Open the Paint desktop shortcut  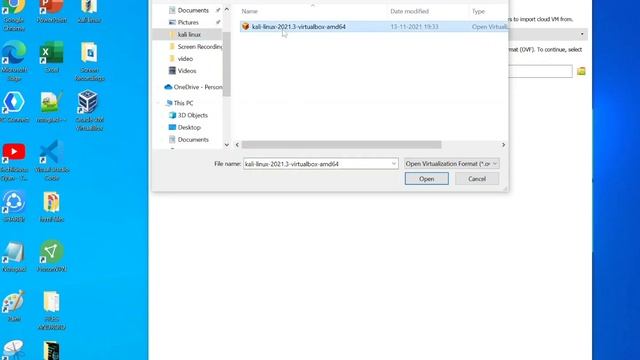pyautogui.click(x=14, y=305)
